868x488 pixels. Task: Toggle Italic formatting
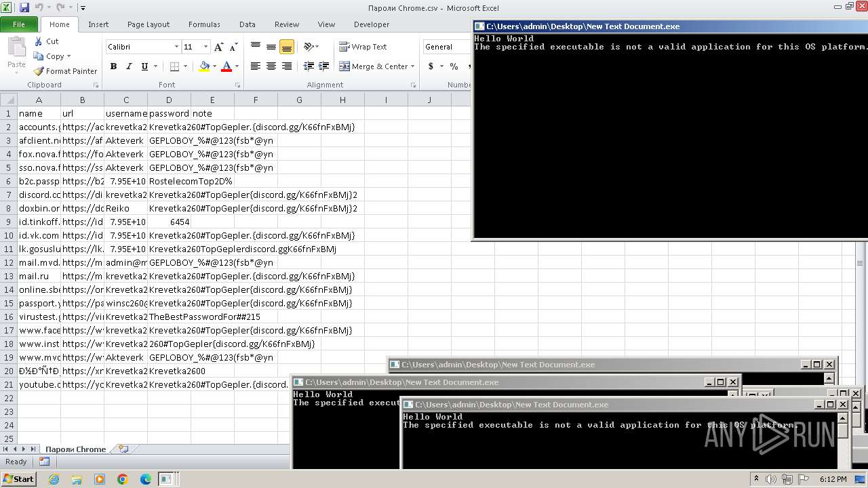click(x=128, y=66)
